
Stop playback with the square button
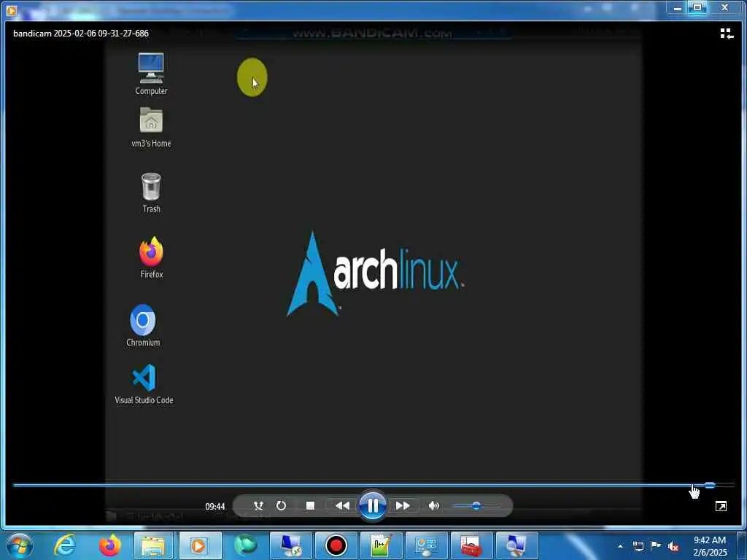pos(310,505)
